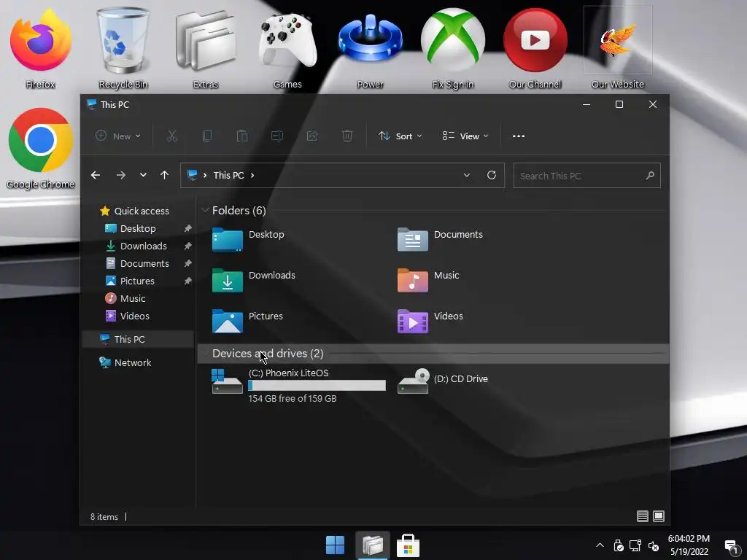Collapse the Devices and drives (2) group
Viewport: 747px width, 560px height.
205,354
